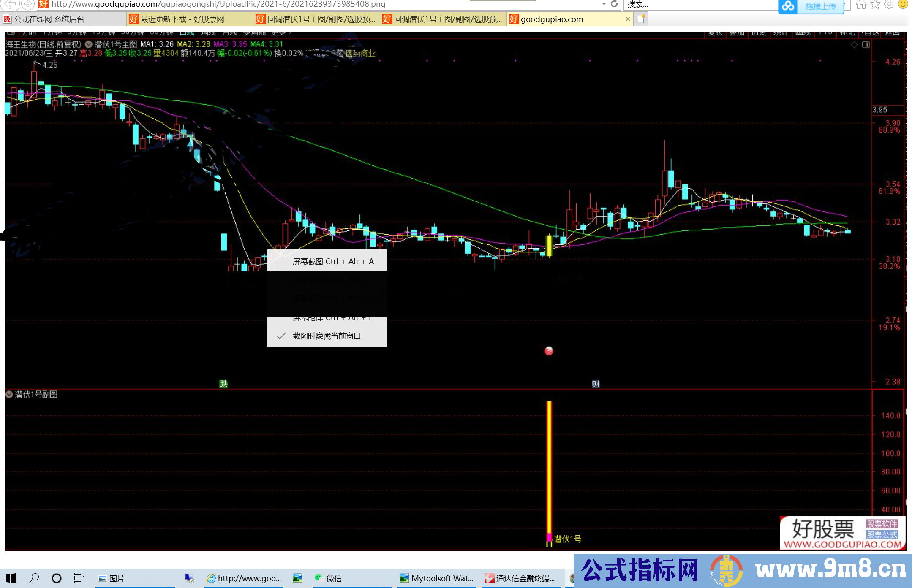Toggle the 潜伏1号主图 indicator round button
This screenshot has height=588, width=912.
pos(89,44)
